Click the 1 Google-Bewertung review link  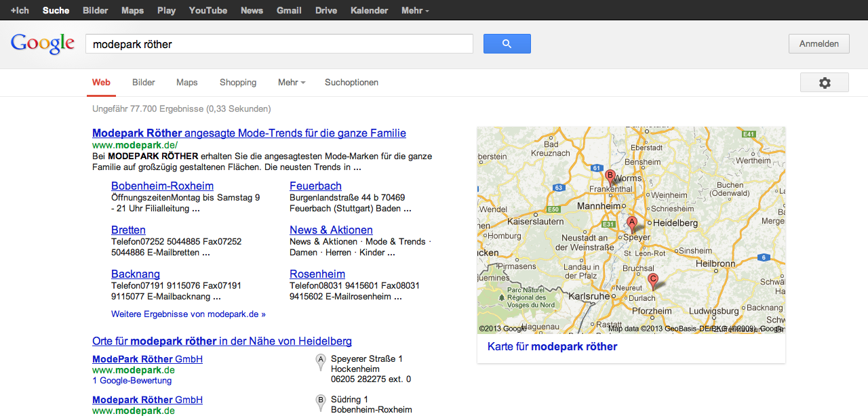pyautogui.click(x=132, y=381)
